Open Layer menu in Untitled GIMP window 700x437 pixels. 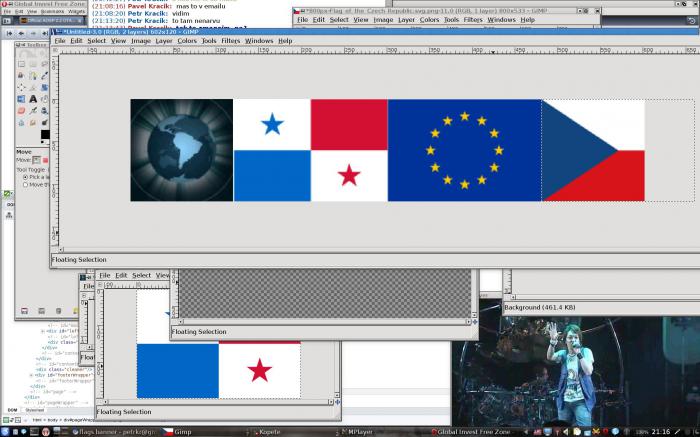(x=164, y=41)
